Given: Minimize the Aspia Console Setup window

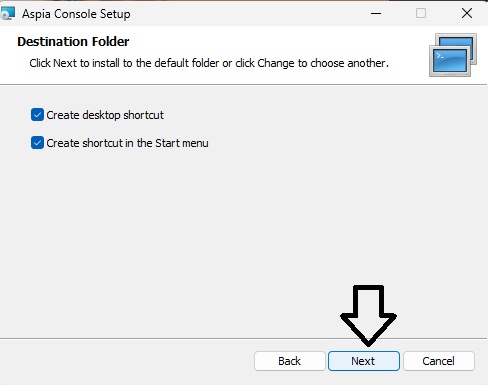Looking at the screenshot, I should (376, 13).
